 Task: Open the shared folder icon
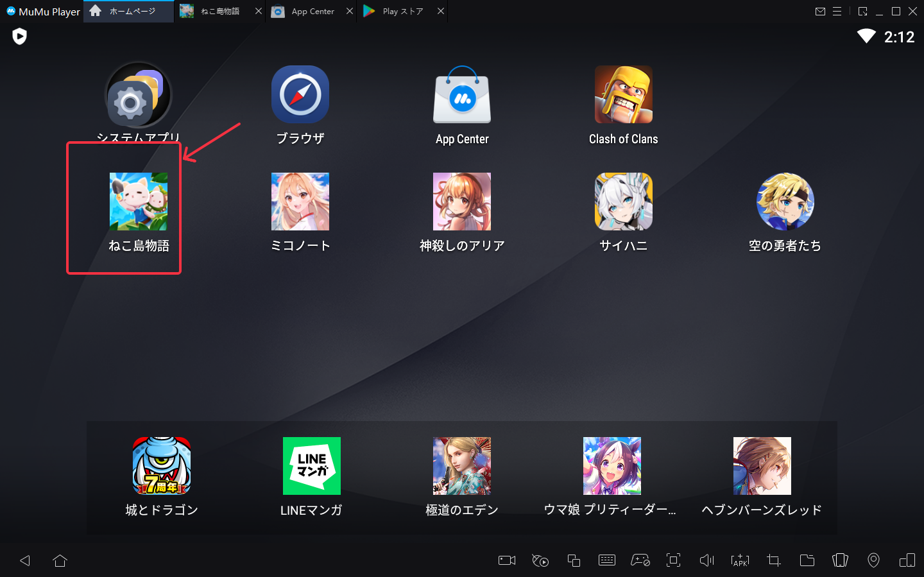807,560
